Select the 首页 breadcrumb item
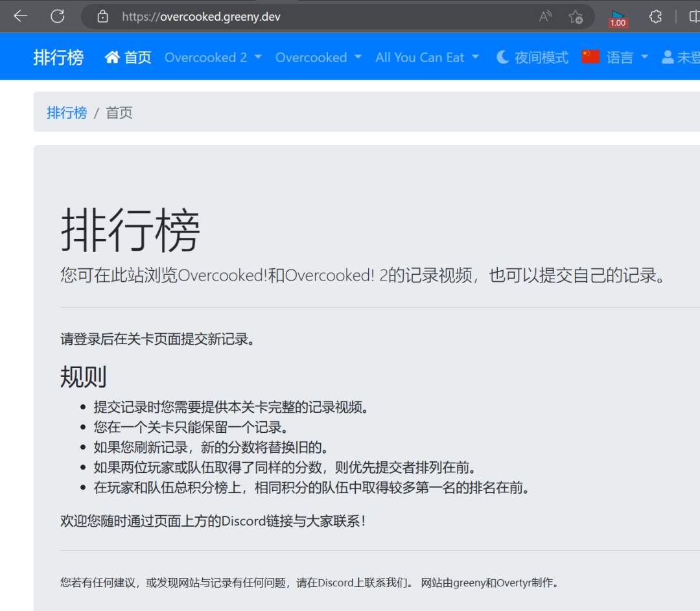700x611 pixels. 119,113
